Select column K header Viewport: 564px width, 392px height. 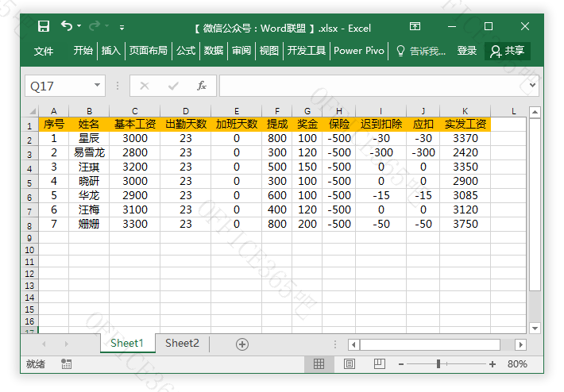[465, 111]
